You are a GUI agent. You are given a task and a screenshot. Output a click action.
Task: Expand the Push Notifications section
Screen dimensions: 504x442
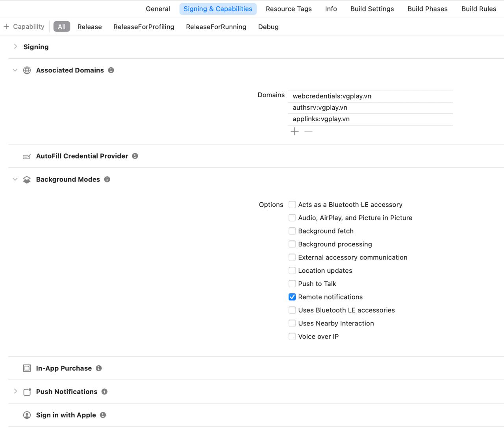[15, 392]
